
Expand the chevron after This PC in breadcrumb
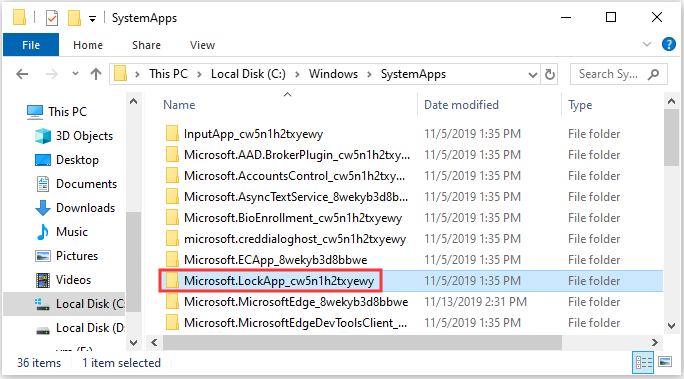pyautogui.click(x=199, y=74)
